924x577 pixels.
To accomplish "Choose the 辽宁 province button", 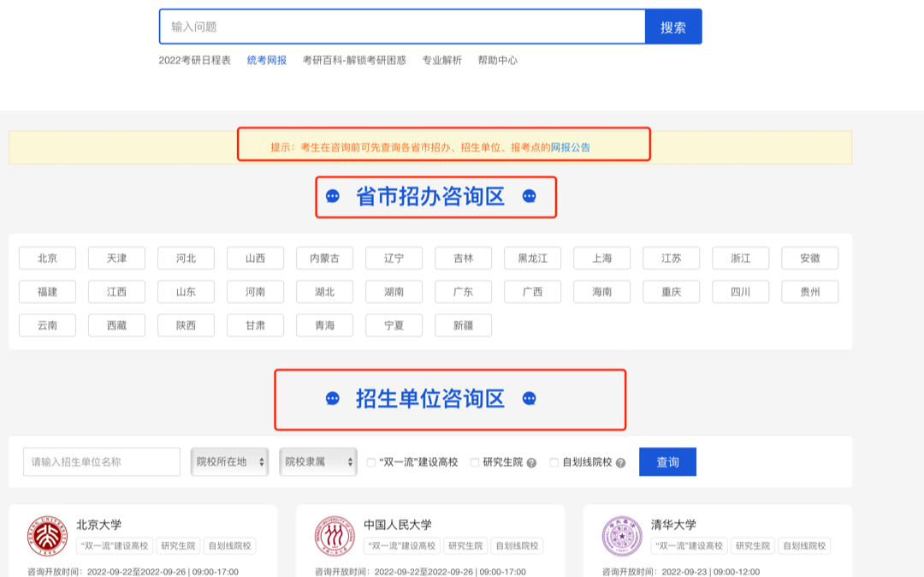I will tap(394, 259).
